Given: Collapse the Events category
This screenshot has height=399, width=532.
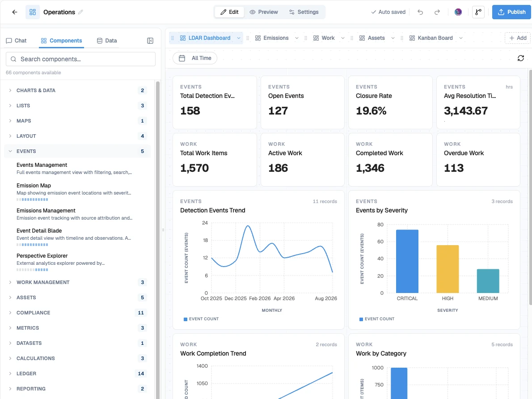Looking at the screenshot, I should [77, 151].
